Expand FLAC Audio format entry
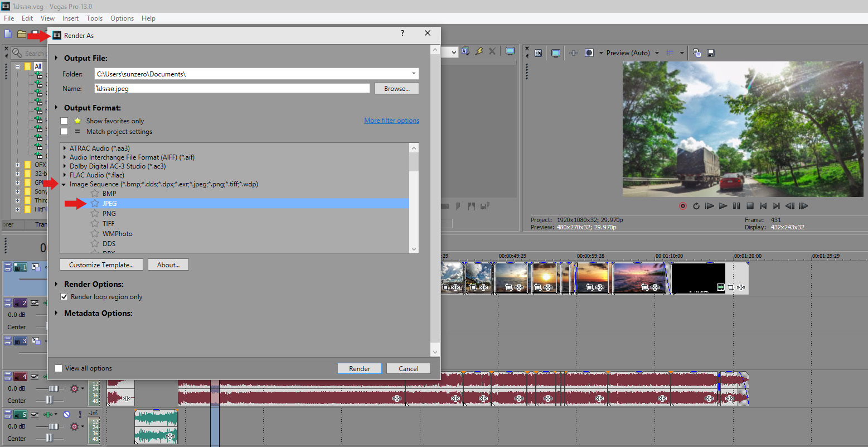The image size is (868, 447). tap(65, 175)
